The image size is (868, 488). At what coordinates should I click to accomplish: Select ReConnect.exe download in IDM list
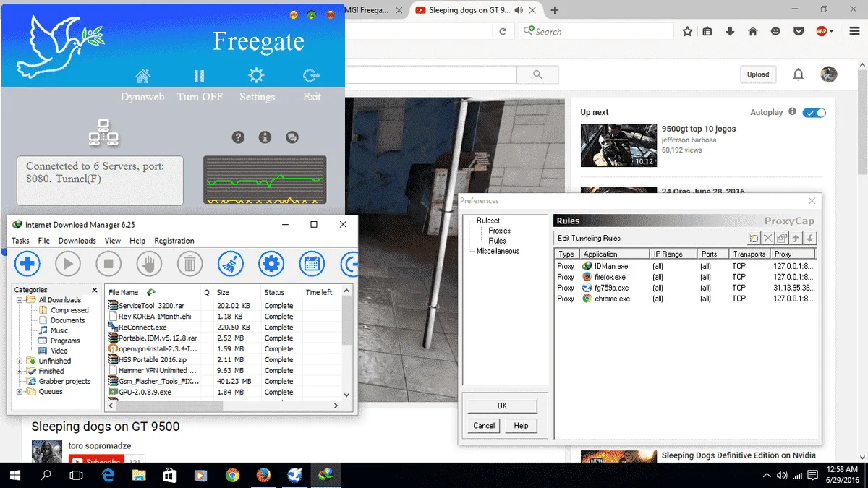[x=224, y=327]
